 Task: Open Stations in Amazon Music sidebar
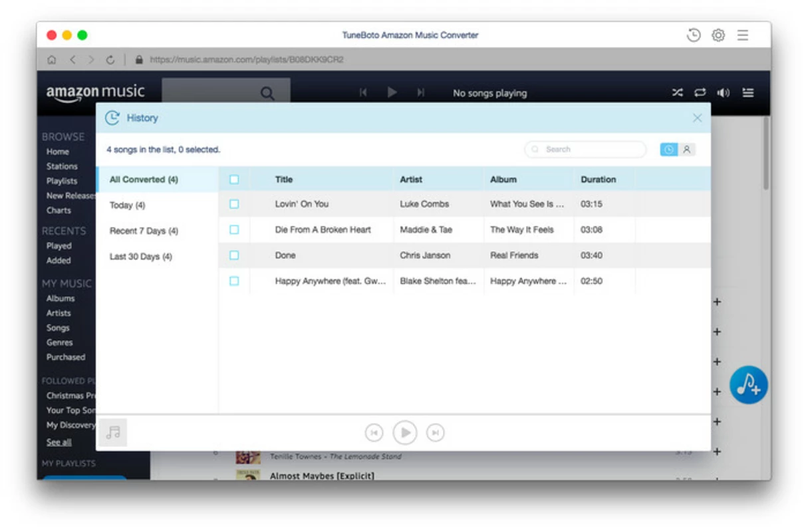[62, 166]
